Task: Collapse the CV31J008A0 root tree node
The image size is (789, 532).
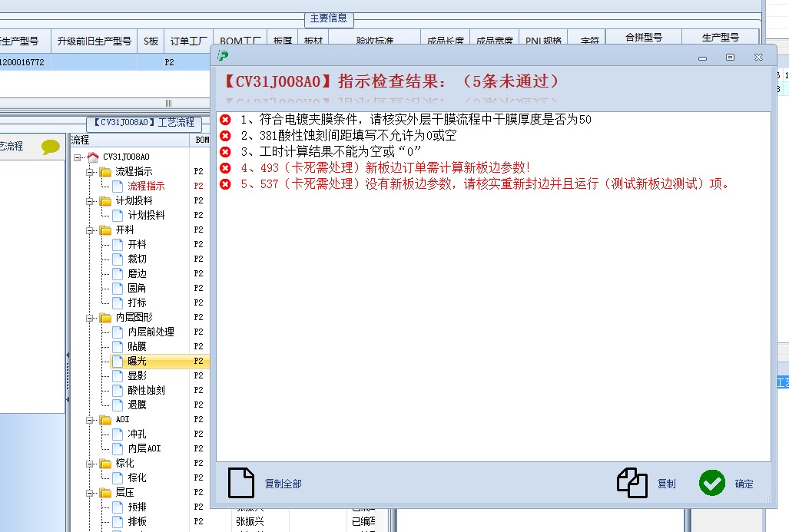Action: coord(78,157)
